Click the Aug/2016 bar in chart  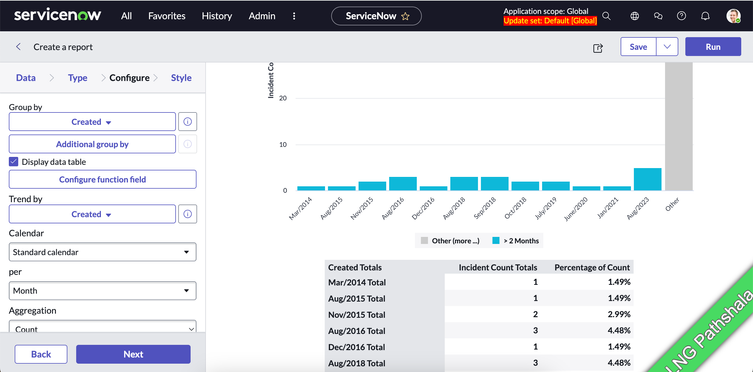tap(403, 183)
